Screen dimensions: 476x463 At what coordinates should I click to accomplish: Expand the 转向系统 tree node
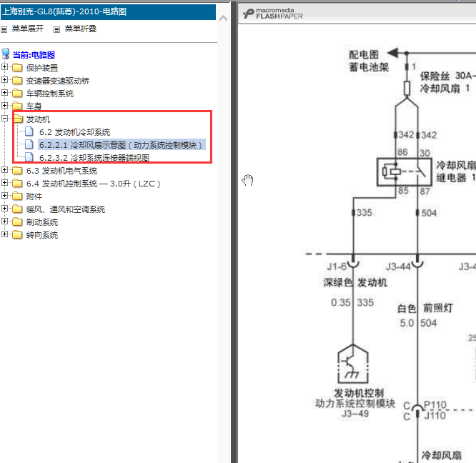[4, 234]
